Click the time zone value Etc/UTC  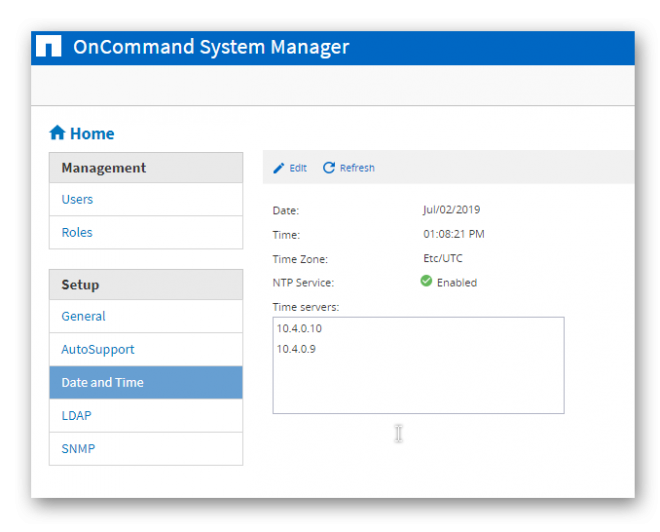(x=443, y=258)
